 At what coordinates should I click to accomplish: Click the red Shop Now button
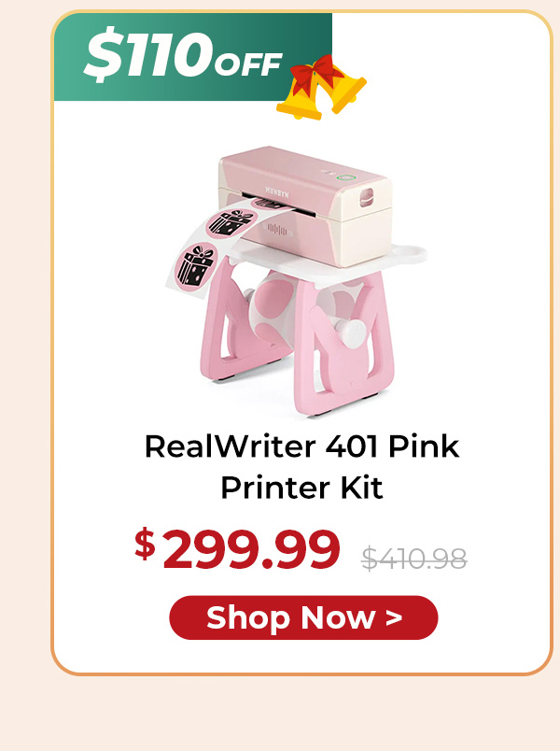(303, 617)
